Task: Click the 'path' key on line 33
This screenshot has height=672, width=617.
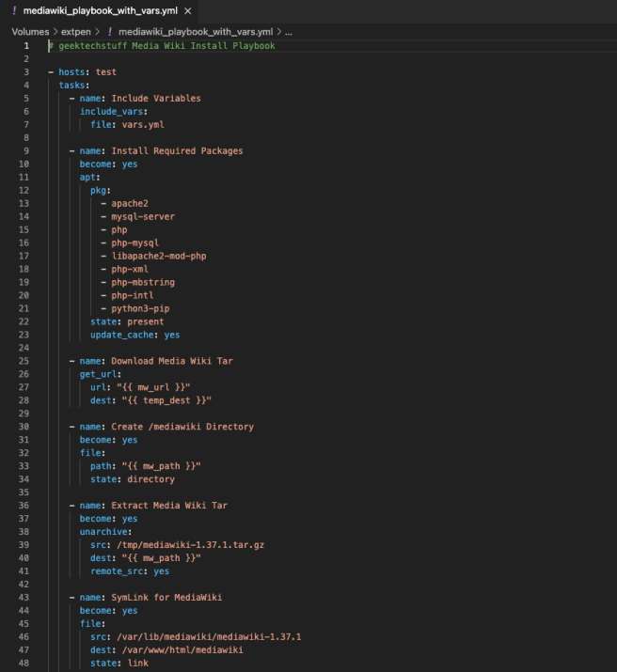Action: (x=101, y=466)
